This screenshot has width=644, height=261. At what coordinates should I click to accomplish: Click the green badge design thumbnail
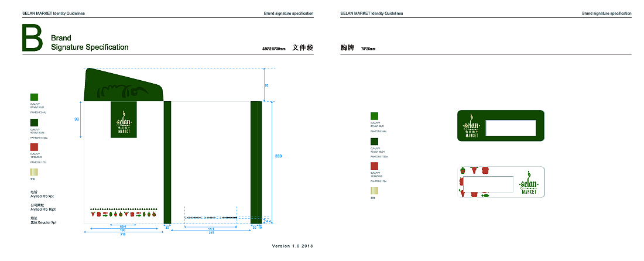501,126
